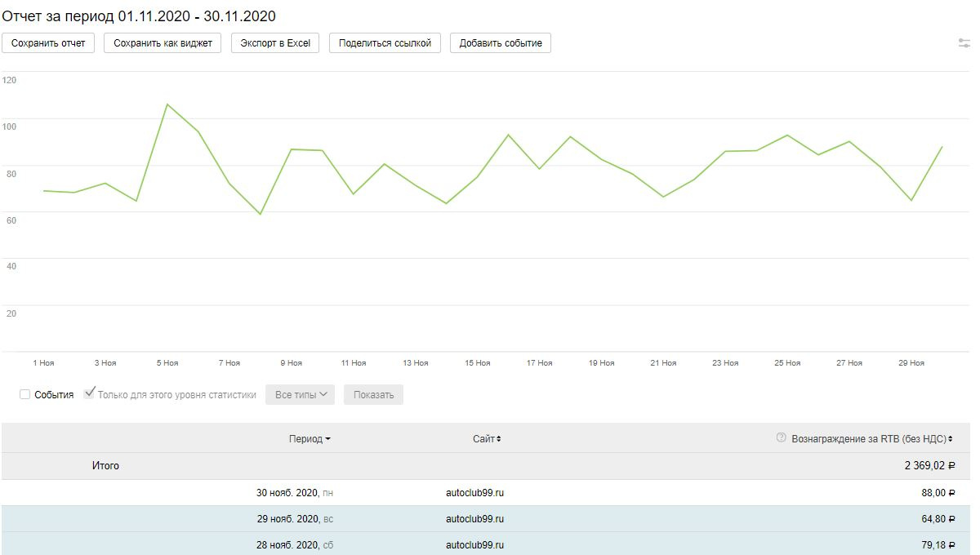Click autoclub99.ru in the 29 нояб. row
This screenshot has width=980, height=555.
pyautogui.click(x=474, y=519)
